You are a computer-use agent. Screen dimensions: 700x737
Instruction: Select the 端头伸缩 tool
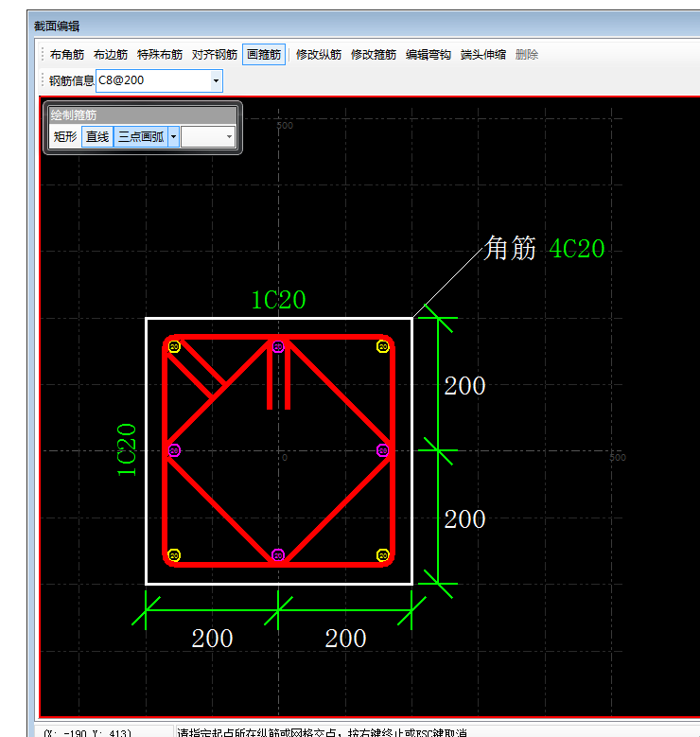point(483,55)
